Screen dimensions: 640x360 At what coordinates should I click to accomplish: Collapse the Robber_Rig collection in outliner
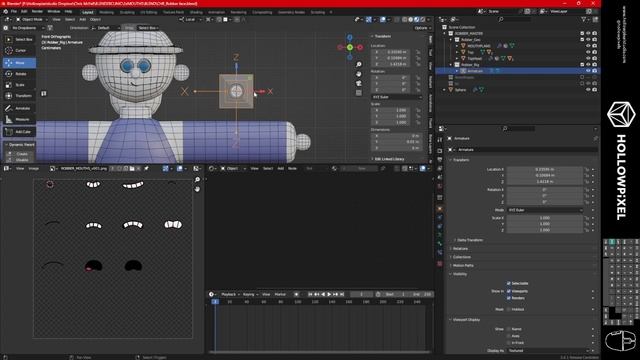point(451,64)
